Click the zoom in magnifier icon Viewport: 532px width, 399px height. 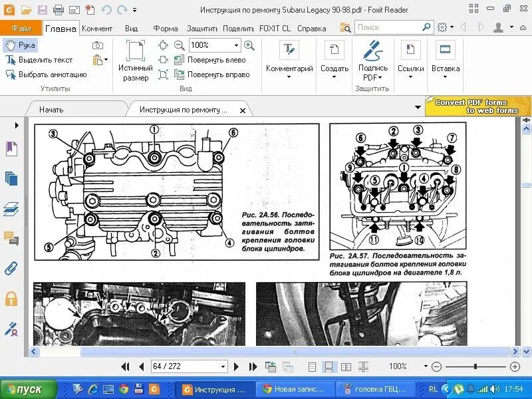tap(249, 45)
